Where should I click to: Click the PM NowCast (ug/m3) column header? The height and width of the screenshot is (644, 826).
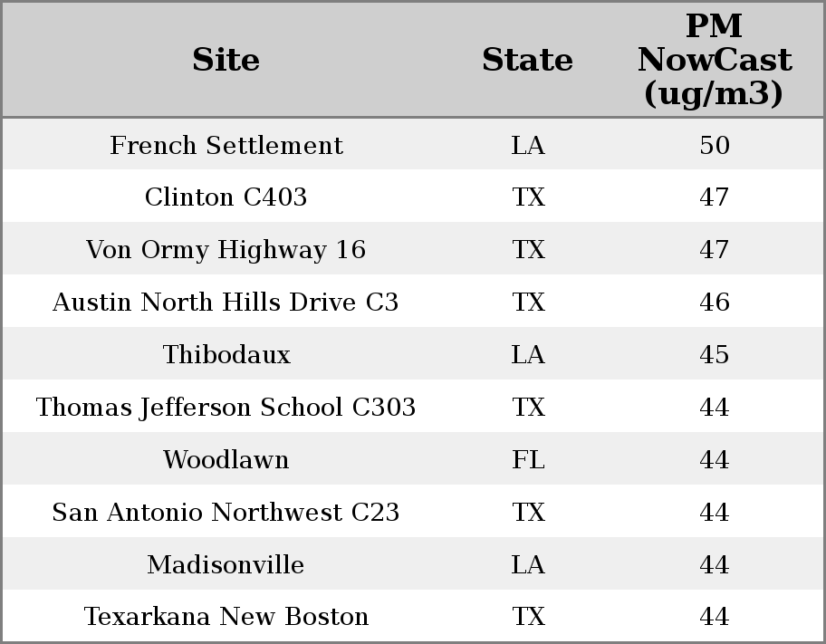coord(714,60)
